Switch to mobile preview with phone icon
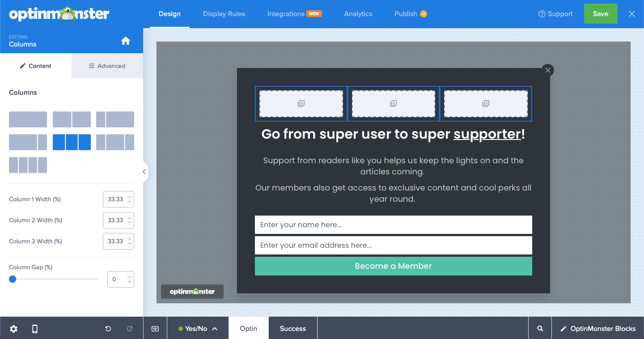Image resolution: width=644 pixels, height=339 pixels. pyautogui.click(x=34, y=328)
